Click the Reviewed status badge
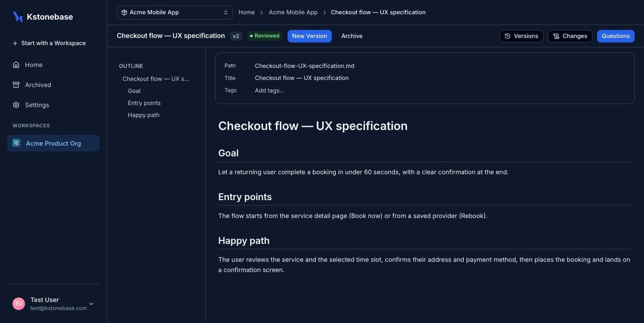Image resolution: width=644 pixels, height=323 pixels. (x=265, y=36)
